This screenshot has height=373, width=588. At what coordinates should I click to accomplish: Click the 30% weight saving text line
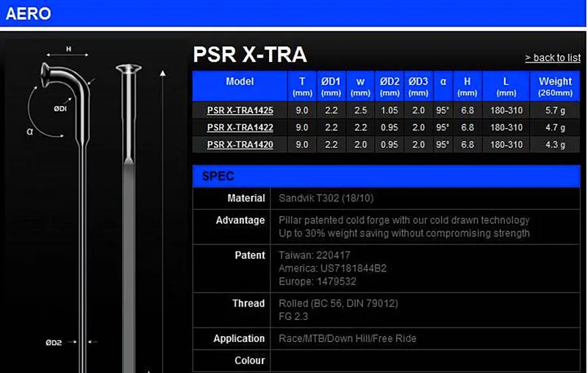point(404,233)
